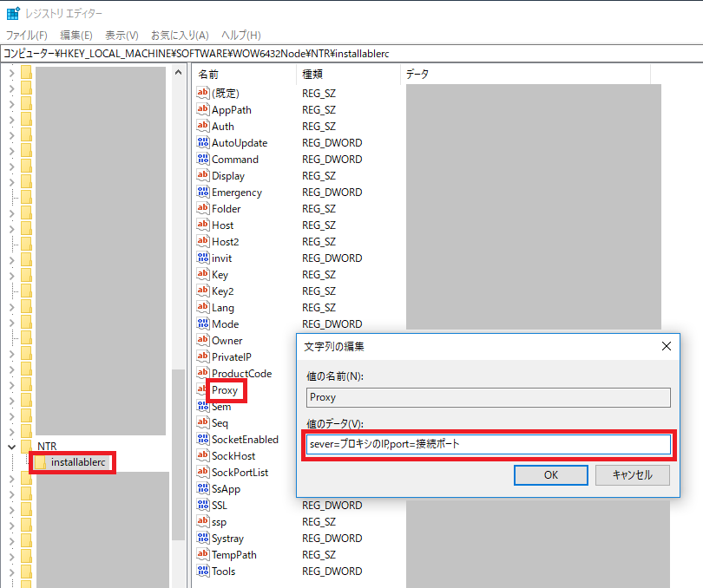The width and height of the screenshot is (703, 588).
Task: Open the 編集(E) menu
Action: (x=76, y=35)
